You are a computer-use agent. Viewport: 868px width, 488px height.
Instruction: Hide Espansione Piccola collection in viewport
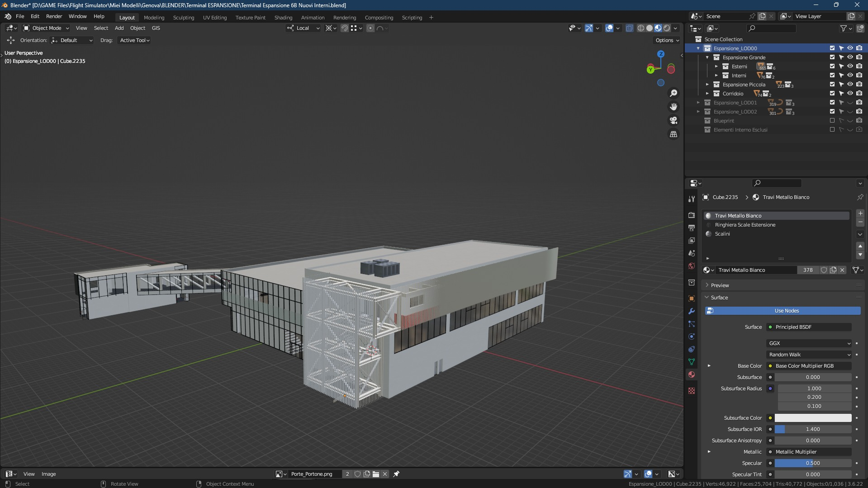point(850,85)
